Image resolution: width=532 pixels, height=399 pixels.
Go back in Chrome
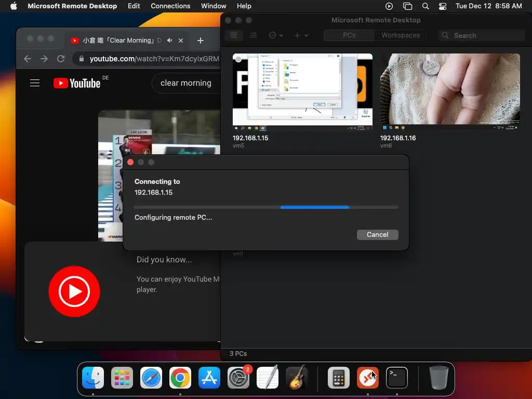pyautogui.click(x=28, y=59)
